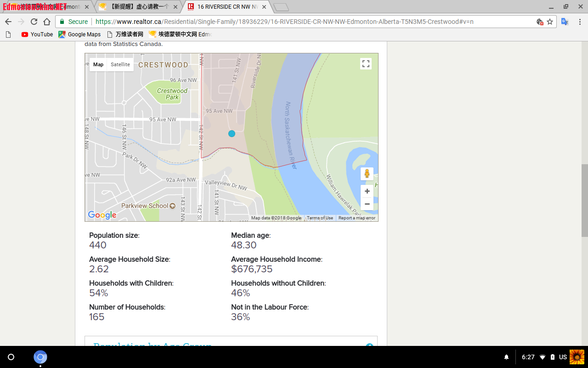
Task: Bookmark this page with the star icon
Action: (550, 22)
